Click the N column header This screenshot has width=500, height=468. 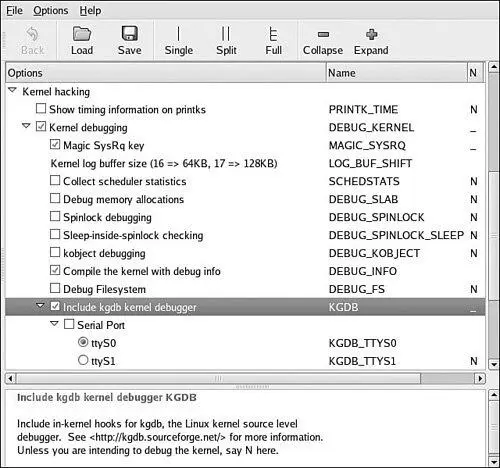point(475,73)
